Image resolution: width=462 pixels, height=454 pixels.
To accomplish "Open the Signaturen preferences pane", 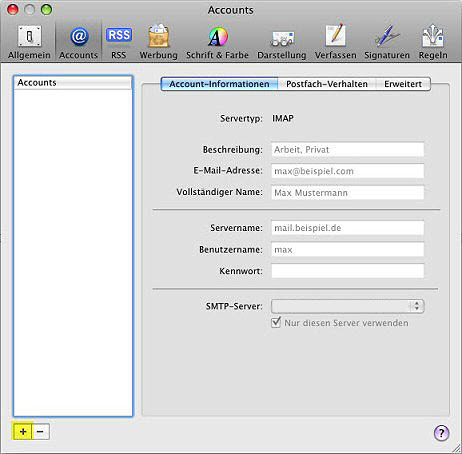I will (x=387, y=41).
